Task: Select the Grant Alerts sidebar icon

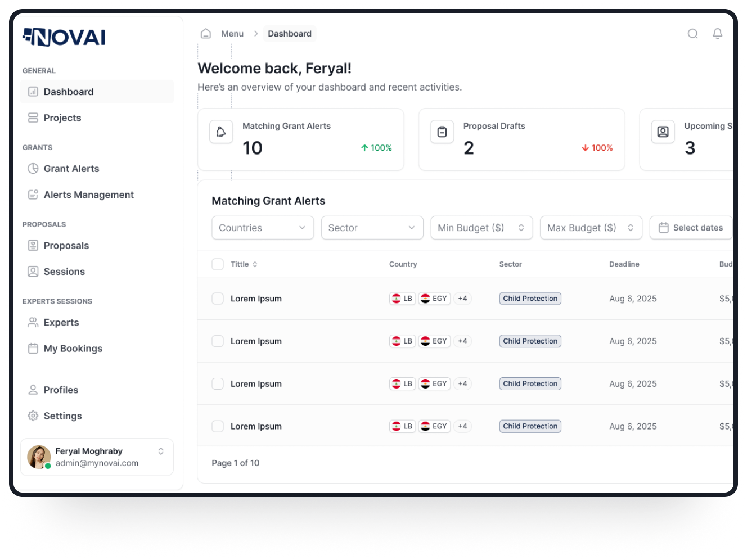Action: [x=34, y=168]
